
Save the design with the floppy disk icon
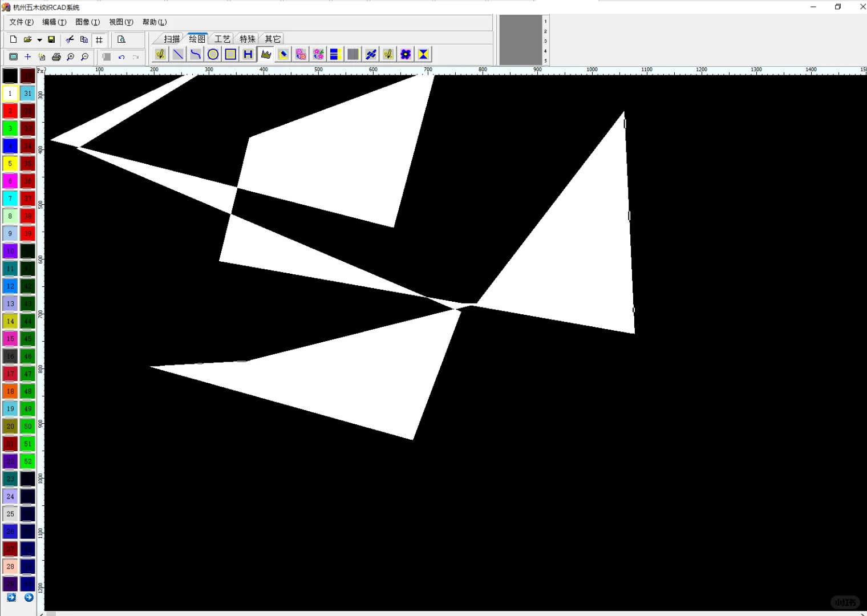click(51, 39)
